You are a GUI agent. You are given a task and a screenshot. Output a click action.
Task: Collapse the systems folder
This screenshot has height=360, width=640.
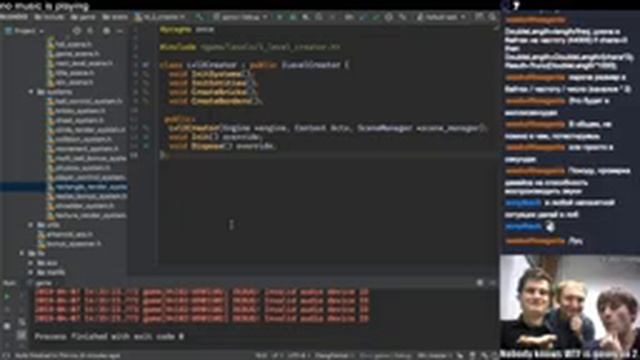pyautogui.click(x=31, y=92)
